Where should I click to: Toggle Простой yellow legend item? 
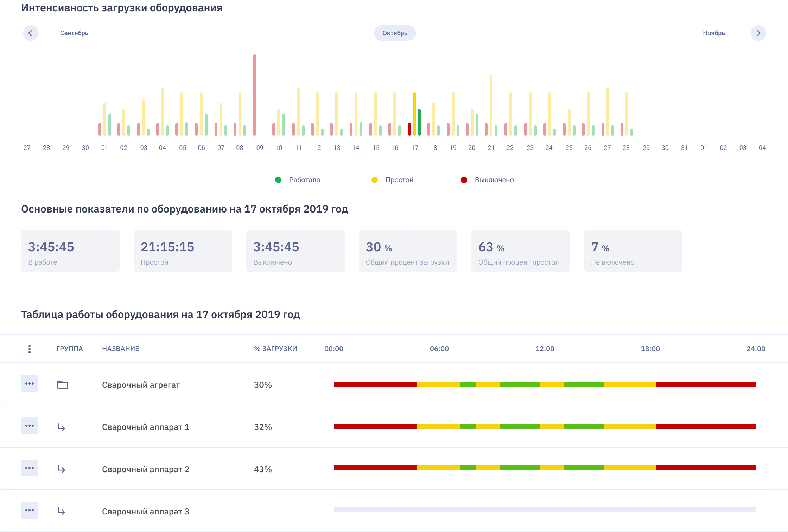tap(392, 180)
